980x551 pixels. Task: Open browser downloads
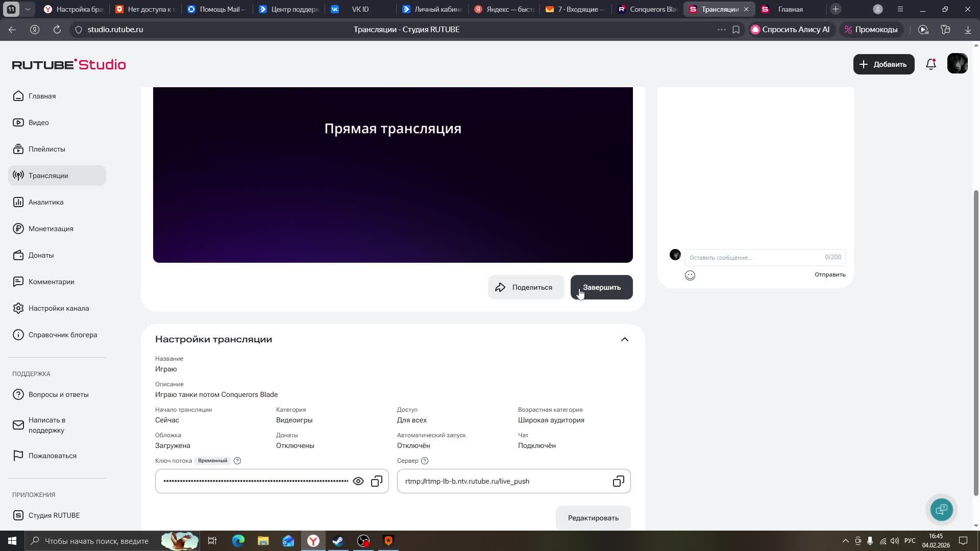[968, 30]
